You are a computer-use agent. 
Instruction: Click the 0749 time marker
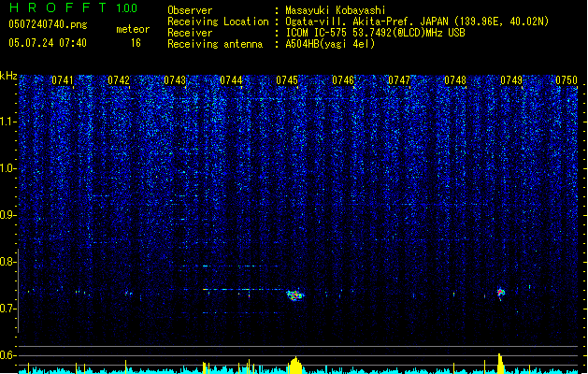511,80
